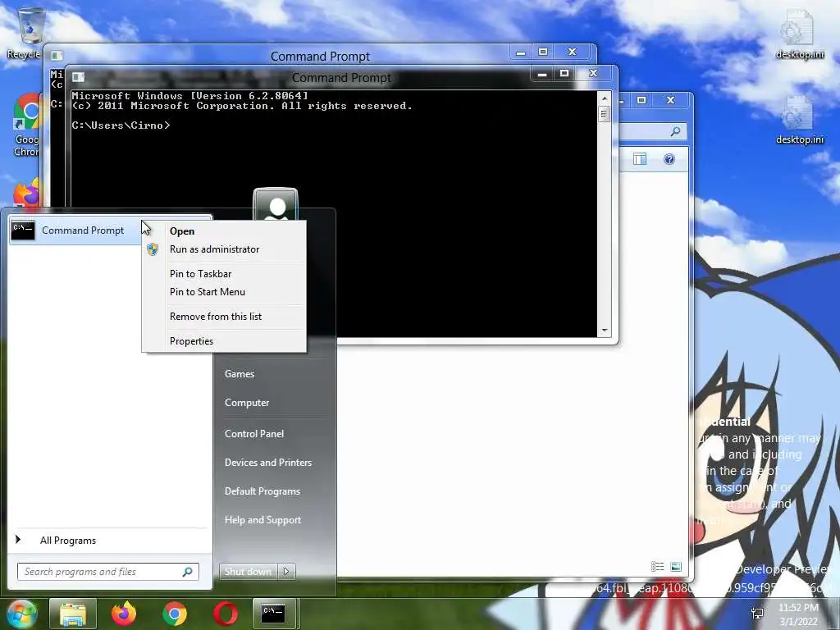This screenshot has height=630, width=840.
Task: Click the front Command Prompt title bar icon
Action: click(x=78, y=77)
